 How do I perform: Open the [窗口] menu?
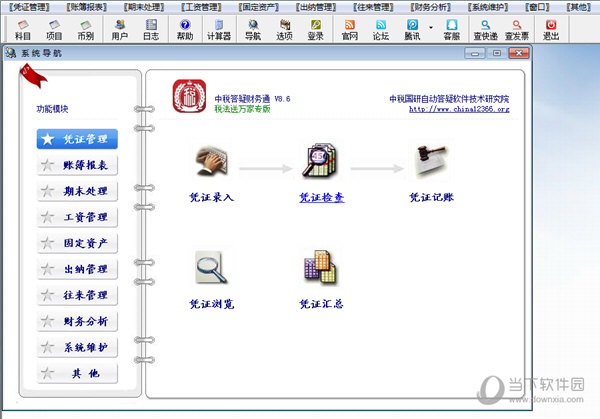[538, 7]
